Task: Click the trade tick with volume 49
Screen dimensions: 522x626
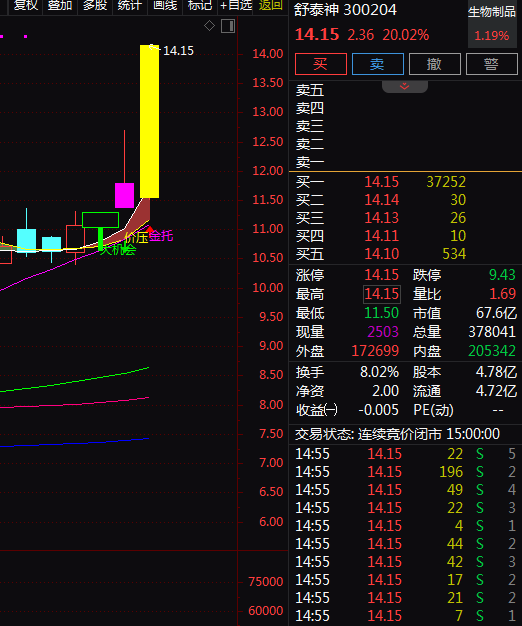Action: pos(405,490)
